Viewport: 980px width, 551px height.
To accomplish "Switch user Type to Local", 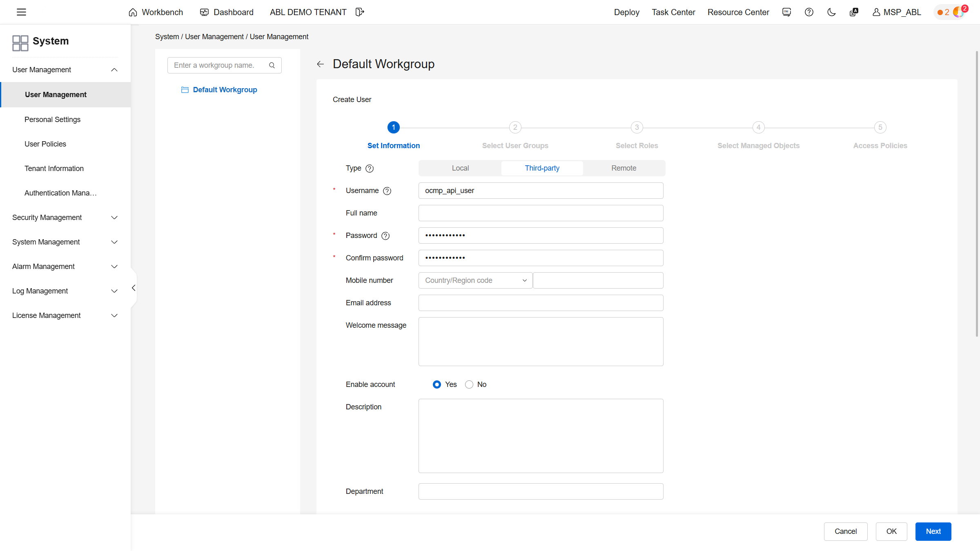I will (460, 168).
